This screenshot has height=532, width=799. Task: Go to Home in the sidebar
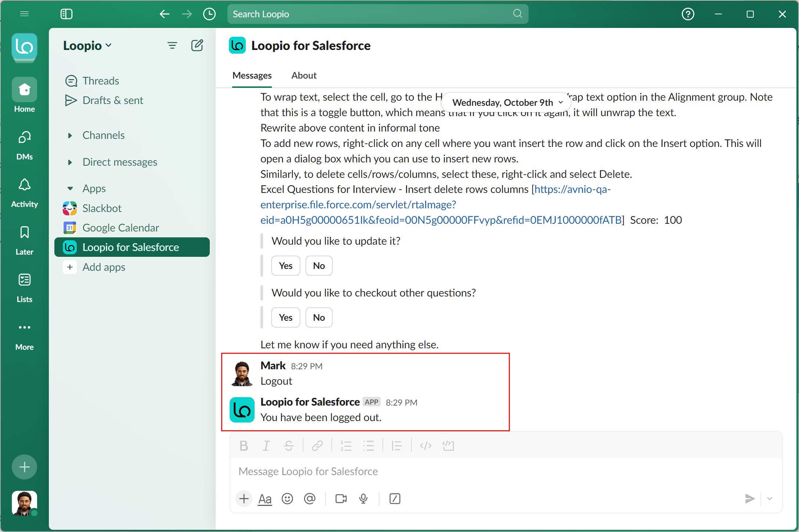[24, 95]
